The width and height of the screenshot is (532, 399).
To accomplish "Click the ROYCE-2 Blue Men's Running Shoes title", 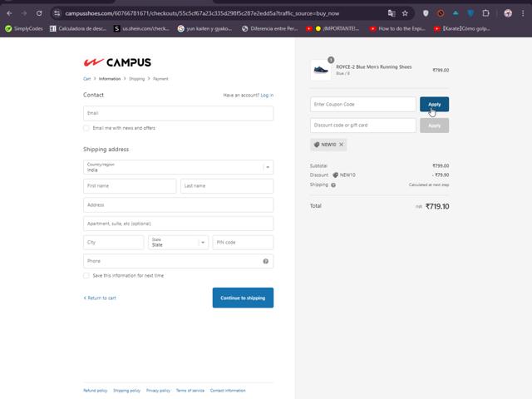I will (x=373, y=66).
